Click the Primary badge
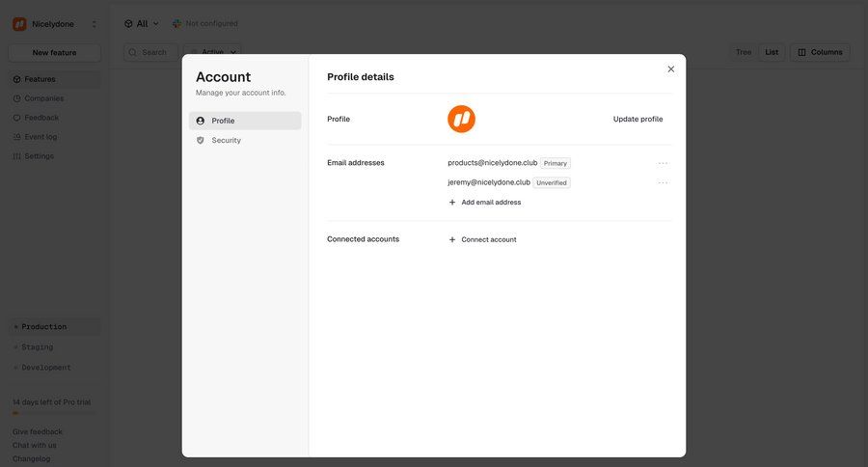Viewport: 868px width, 467px height. 556,163
